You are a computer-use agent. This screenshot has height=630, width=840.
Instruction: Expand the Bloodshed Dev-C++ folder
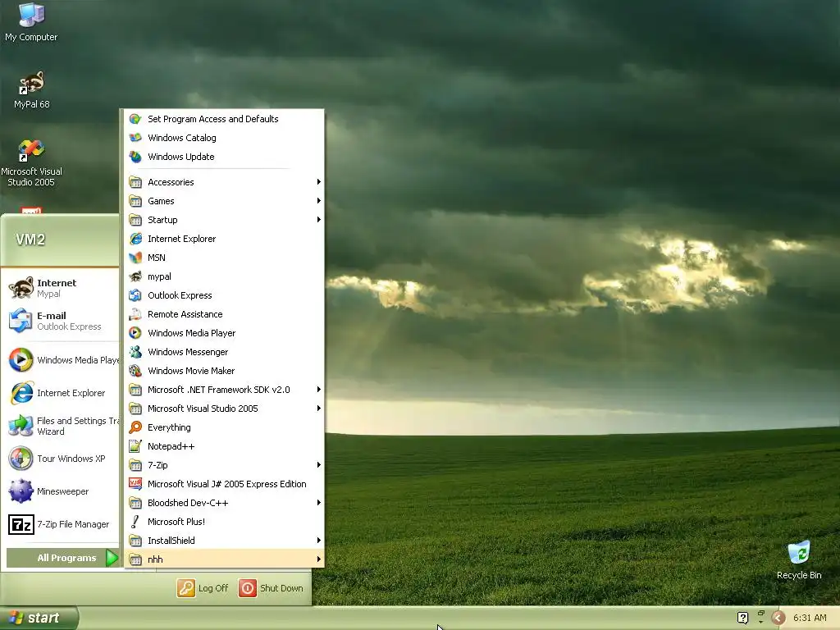click(x=225, y=503)
